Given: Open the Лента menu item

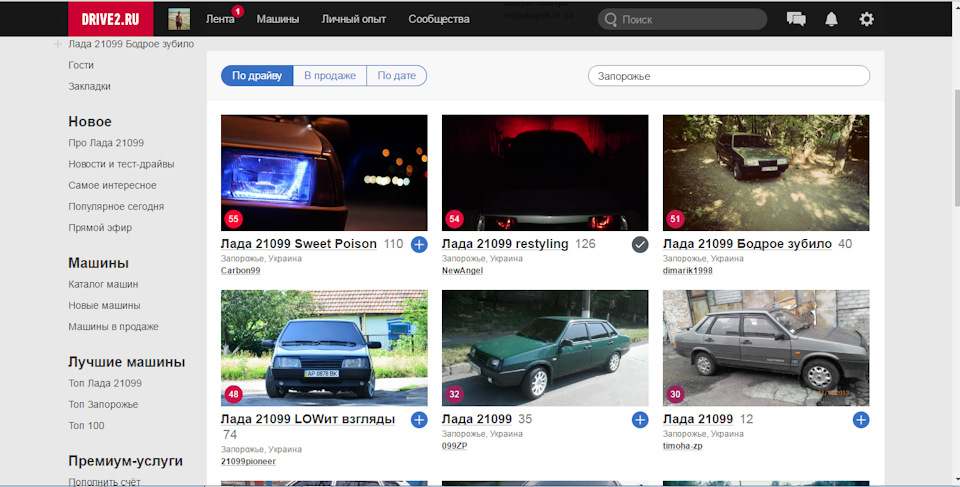Looking at the screenshot, I should pyautogui.click(x=220, y=19).
